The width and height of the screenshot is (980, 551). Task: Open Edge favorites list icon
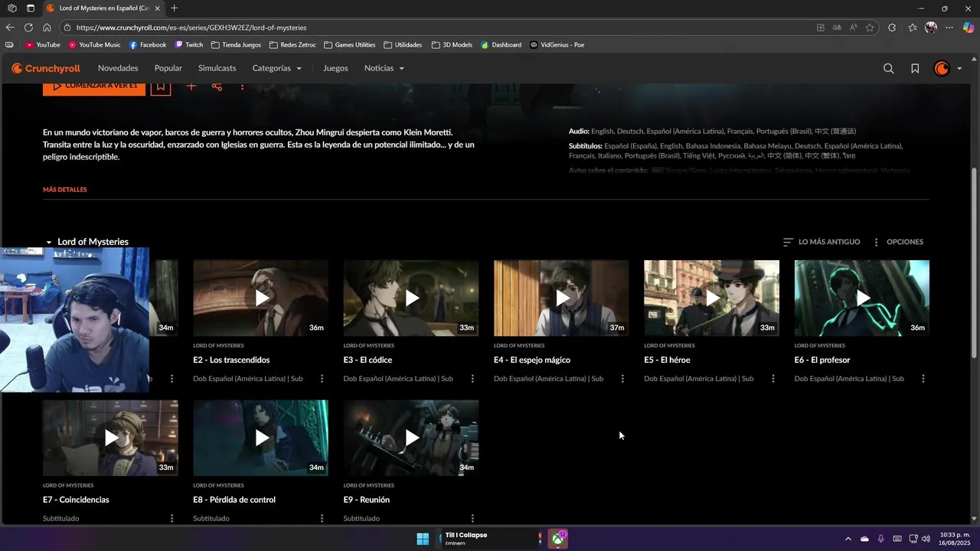[x=913, y=28]
